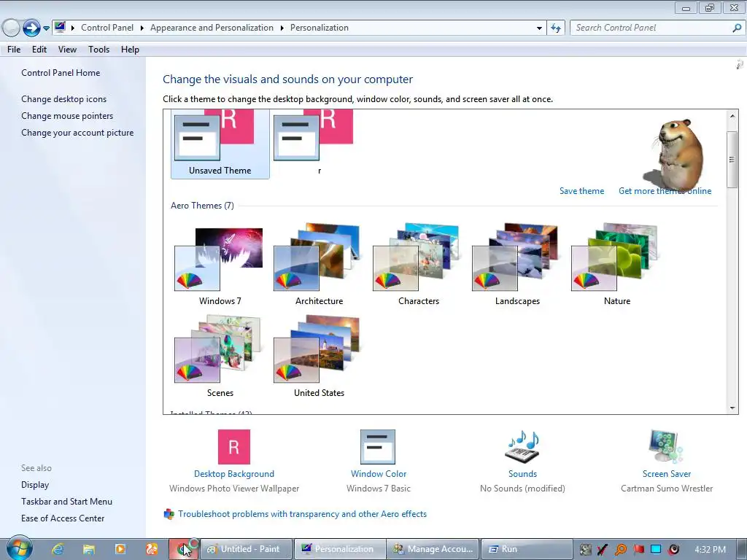Focus the Search Control Panel field
Image resolution: width=747 pixels, height=560 pixels.
pyautogui.click(x=651, y=28)
